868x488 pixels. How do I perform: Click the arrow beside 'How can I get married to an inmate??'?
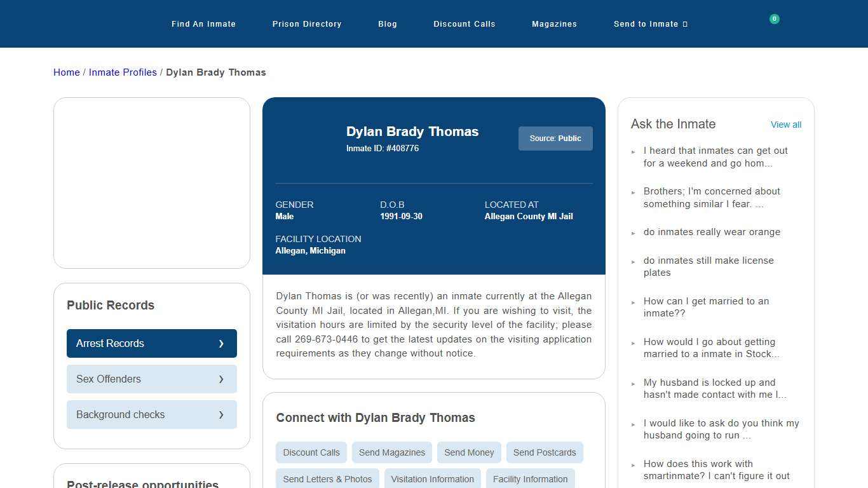(633, 302)
